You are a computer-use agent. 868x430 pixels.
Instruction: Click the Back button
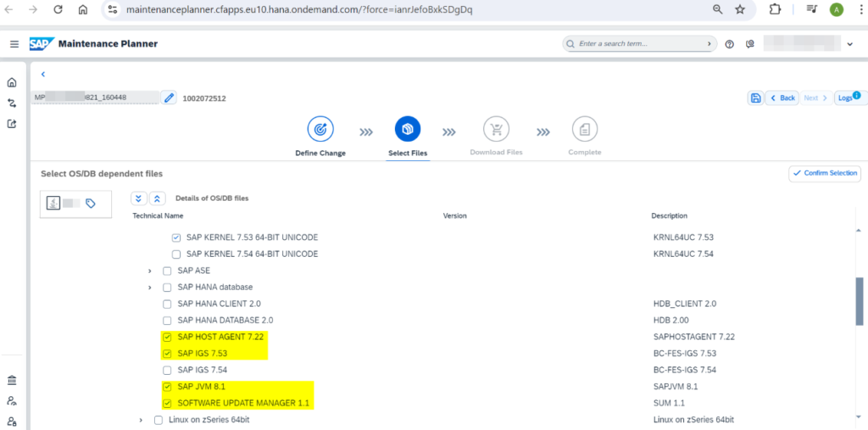coord(782,98)
